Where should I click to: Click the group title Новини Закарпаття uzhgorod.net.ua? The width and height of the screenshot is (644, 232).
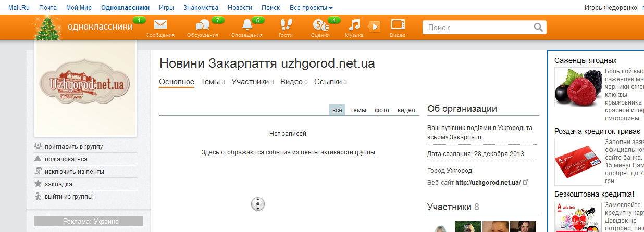pyautogui.click(x=267, y=64)
